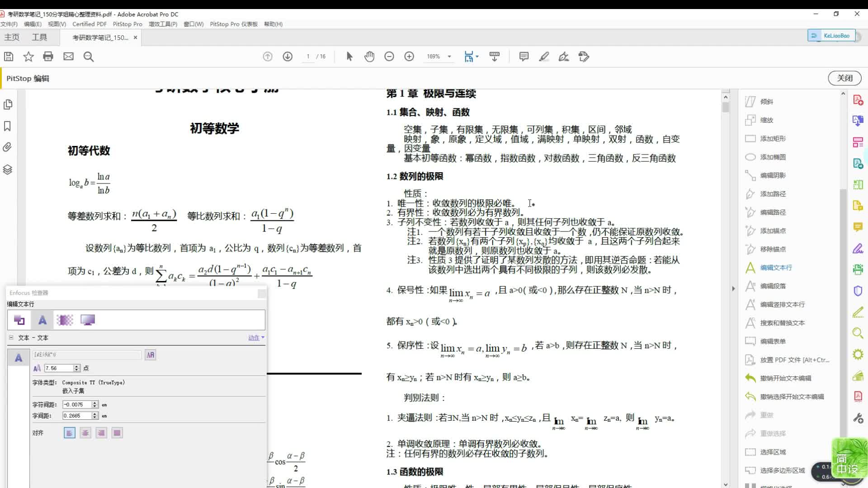
Task: Click the KeLiaoBao button at top right
Action: click(832, 35)
